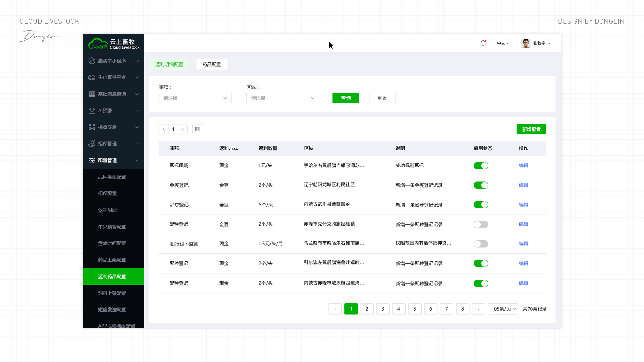Screen dimensions: 644x362
Task: Open the 区域 selection dropdown
Action: pos(282,98)
